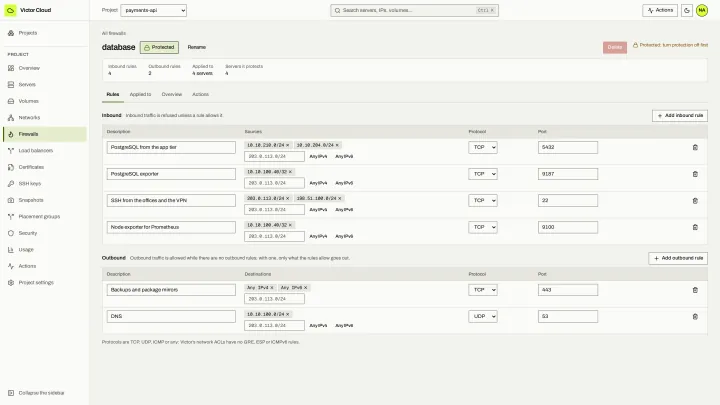Delete the PostgreSQL exporter rule
Image resolution: width=720 pixels, height=405 pixels.
tap(695, 174)
